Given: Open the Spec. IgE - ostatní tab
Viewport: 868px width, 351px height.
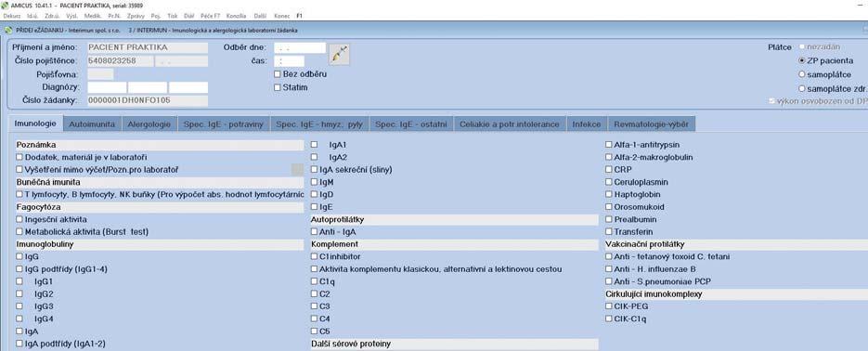Looking at the screenshot, I should pyautogui.click(x=410, y=124).
